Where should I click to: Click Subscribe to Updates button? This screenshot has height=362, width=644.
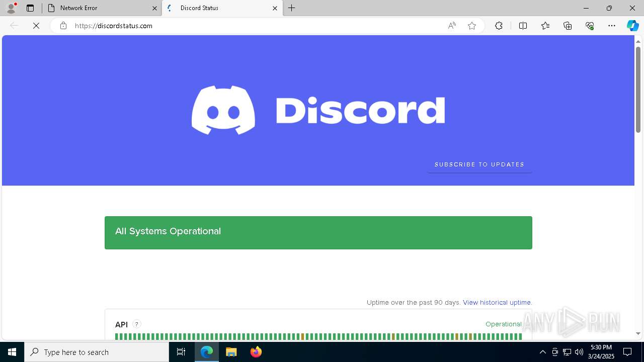point(479,164)
